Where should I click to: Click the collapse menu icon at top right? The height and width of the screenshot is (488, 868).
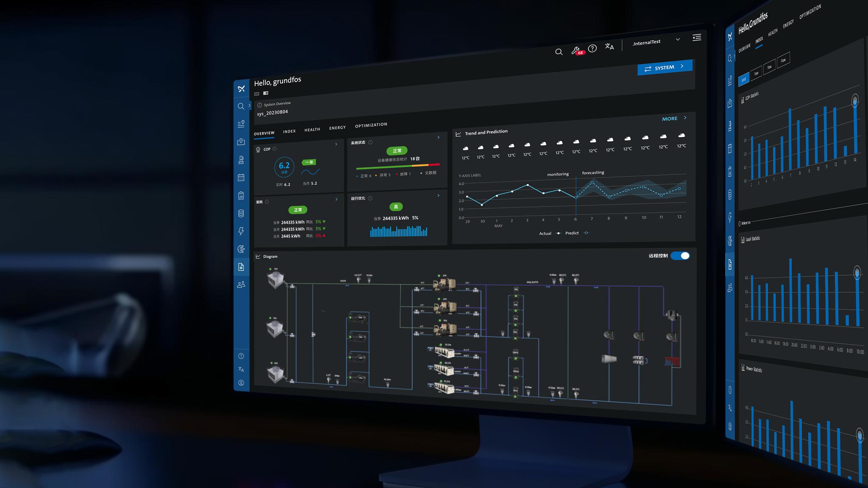pos(697,37)
